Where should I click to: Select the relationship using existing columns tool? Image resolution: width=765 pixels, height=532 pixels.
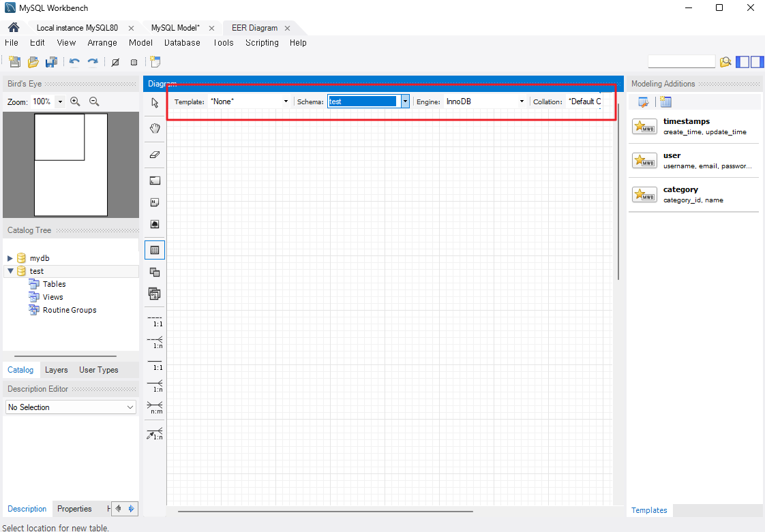(155, 433)
